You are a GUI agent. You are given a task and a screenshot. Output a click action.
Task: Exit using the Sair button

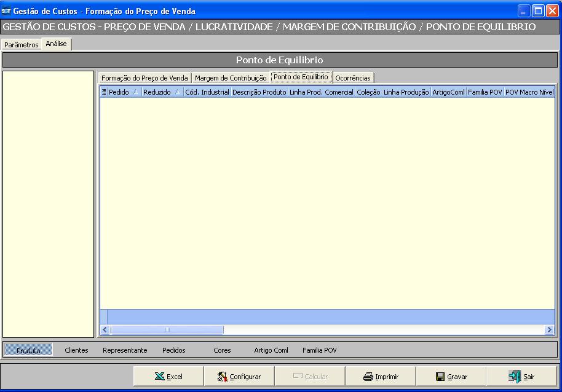[521, 377]
